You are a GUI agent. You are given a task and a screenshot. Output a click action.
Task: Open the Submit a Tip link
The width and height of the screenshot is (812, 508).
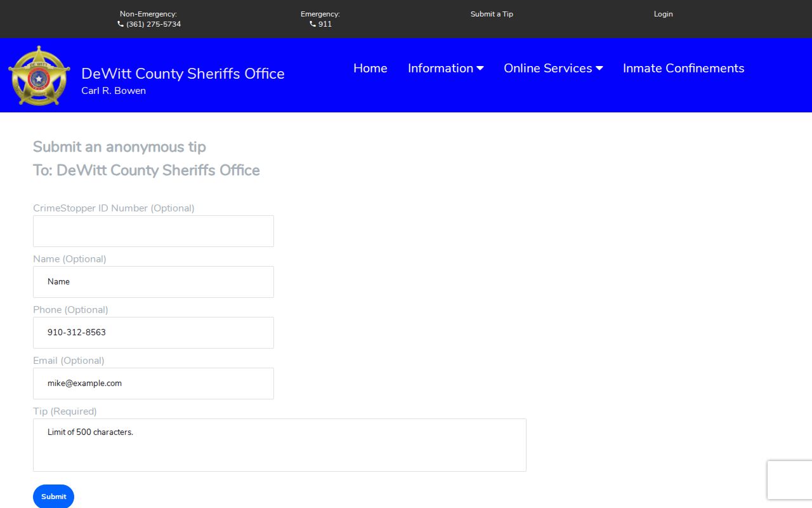pyautogui.click(x=492, y=14)
